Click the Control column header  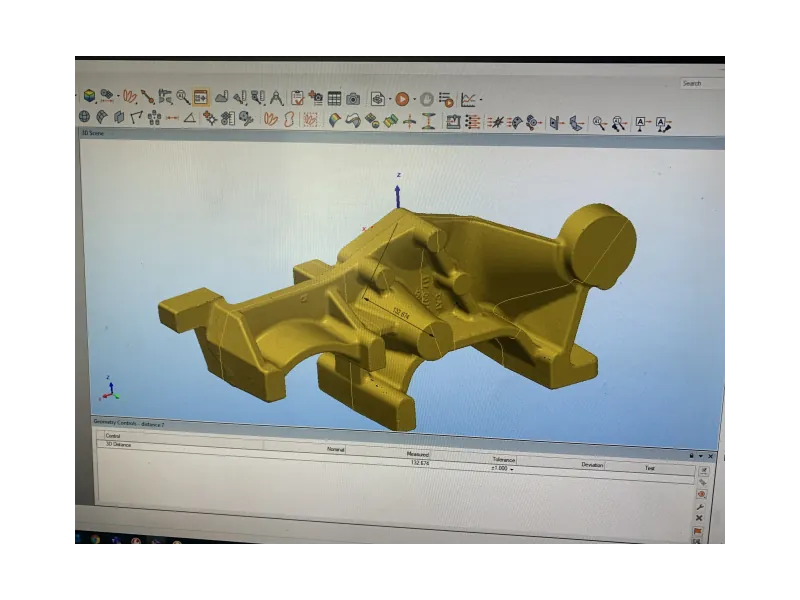(113, 436)
